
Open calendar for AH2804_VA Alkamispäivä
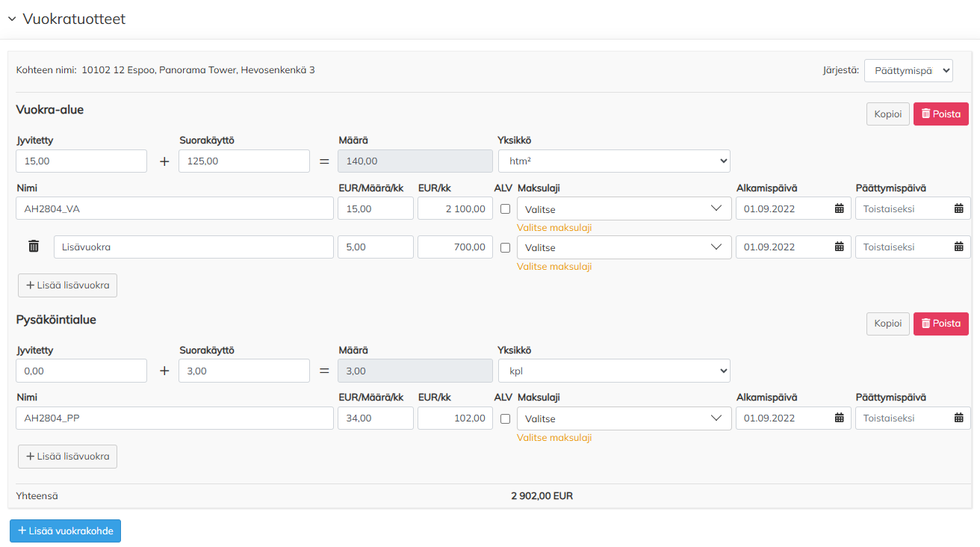839,208
